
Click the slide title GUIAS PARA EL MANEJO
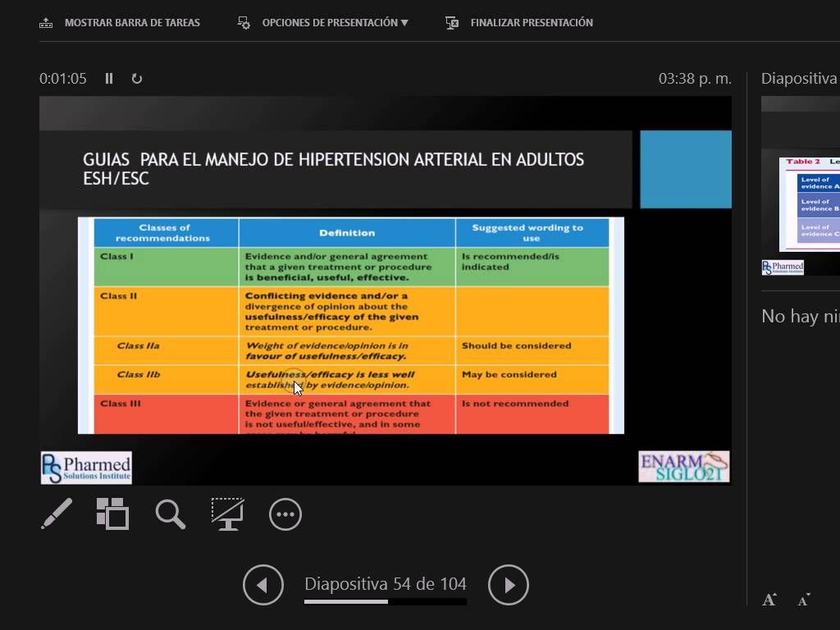[x=333, y=169]
